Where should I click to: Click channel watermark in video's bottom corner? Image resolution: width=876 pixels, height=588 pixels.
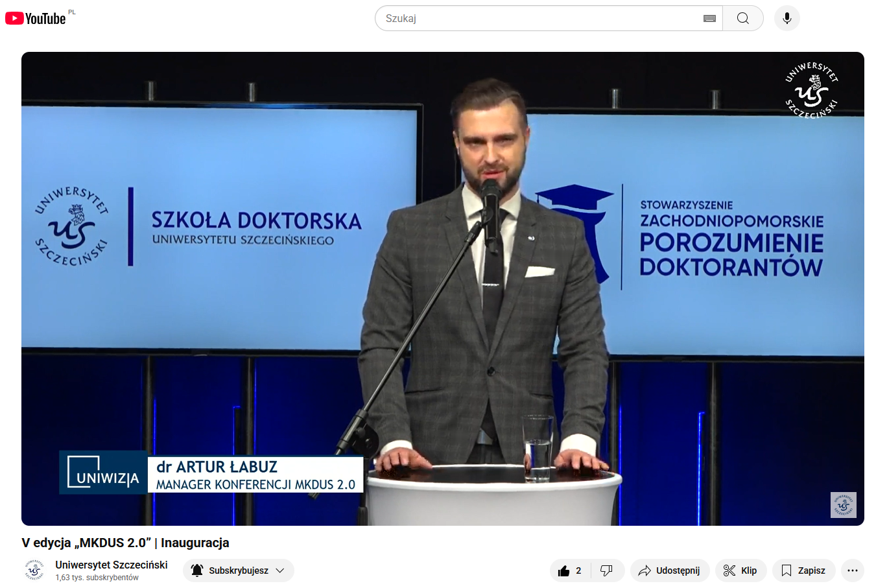843,504
